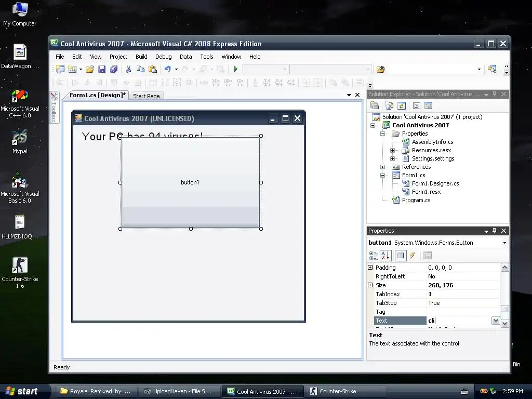Collapse the Cool Antivirus 2007 project node
532x399 pixels.
373,125
